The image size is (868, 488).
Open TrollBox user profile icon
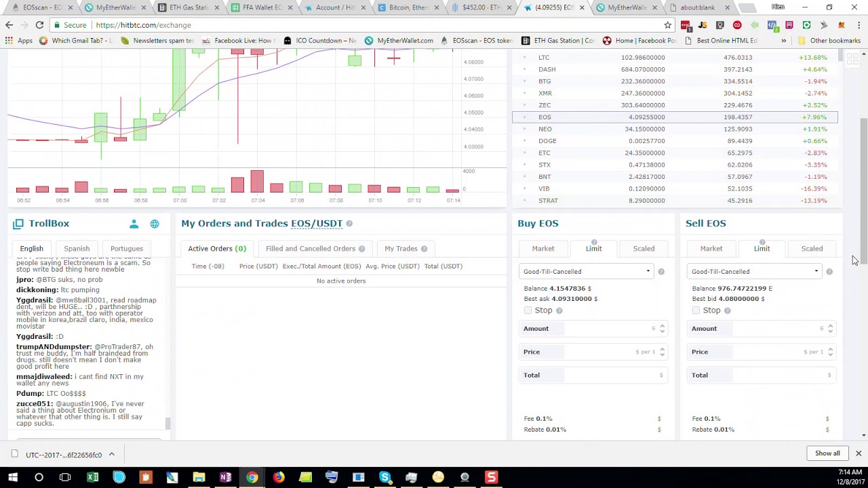coord(134,224)
